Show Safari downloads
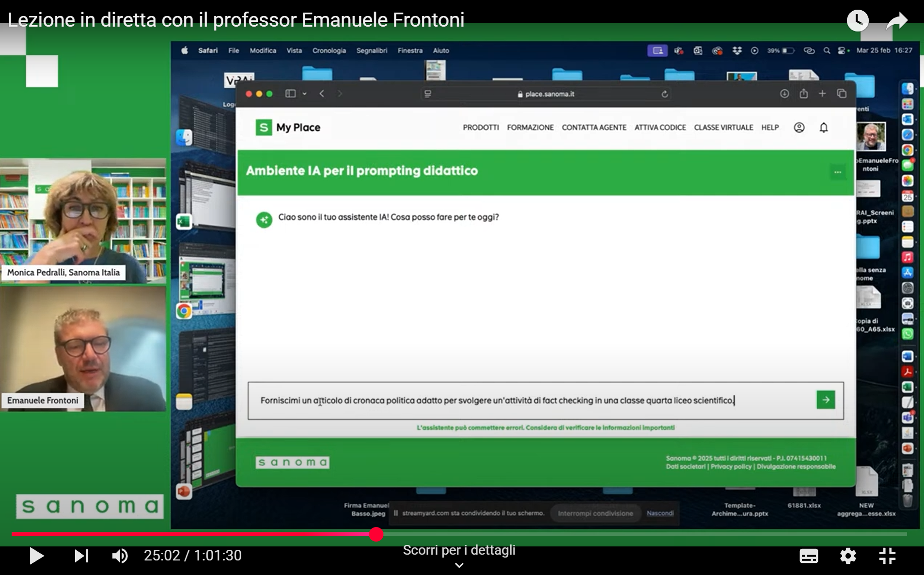Image resolution: width=924 pixels, height=575 pixels. coord(784,93)
